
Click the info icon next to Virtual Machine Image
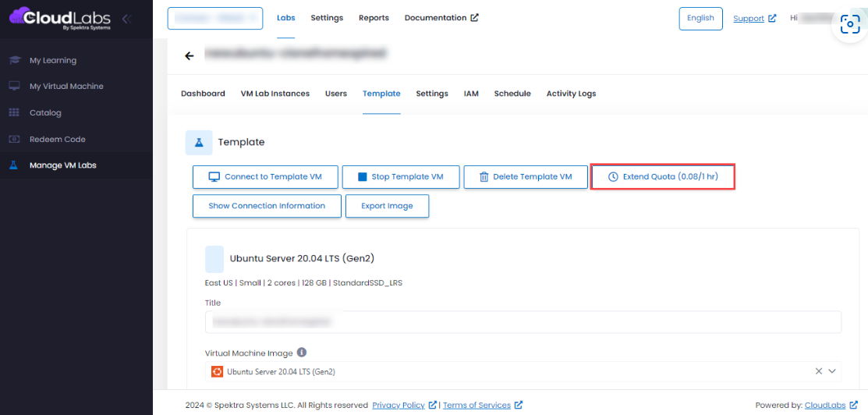[301, 352]
